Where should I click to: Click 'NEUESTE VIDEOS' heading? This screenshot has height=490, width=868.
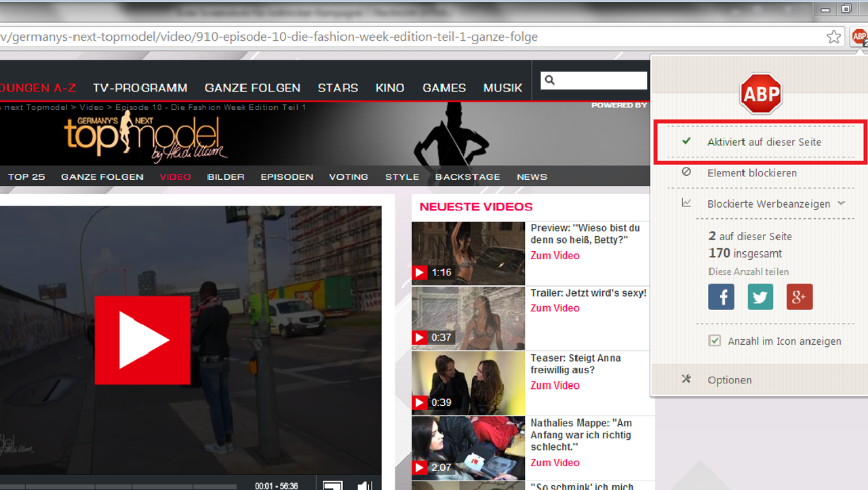[x=476, y=207]
